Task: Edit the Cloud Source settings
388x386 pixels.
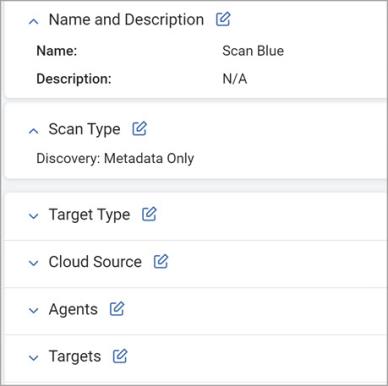Action: 161,261
